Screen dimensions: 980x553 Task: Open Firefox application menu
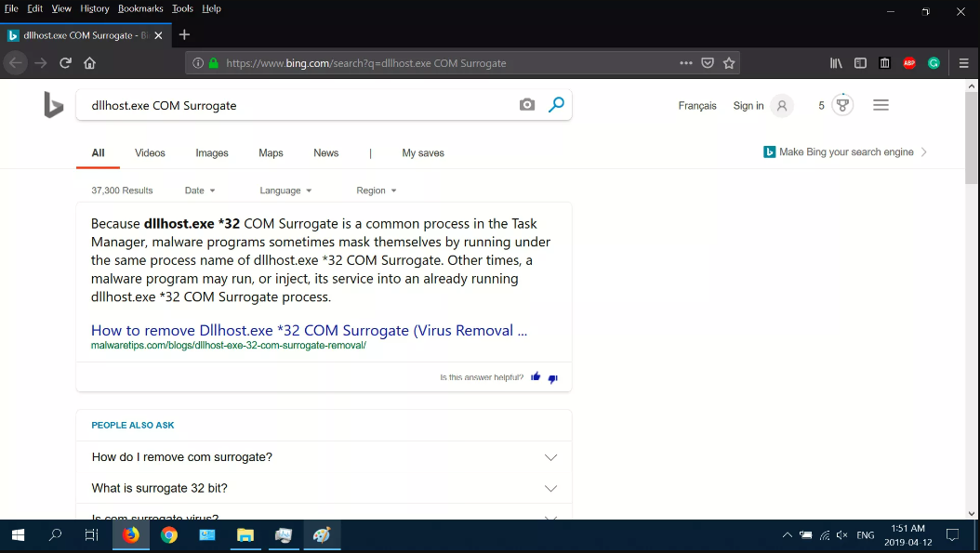pos(964,63)
